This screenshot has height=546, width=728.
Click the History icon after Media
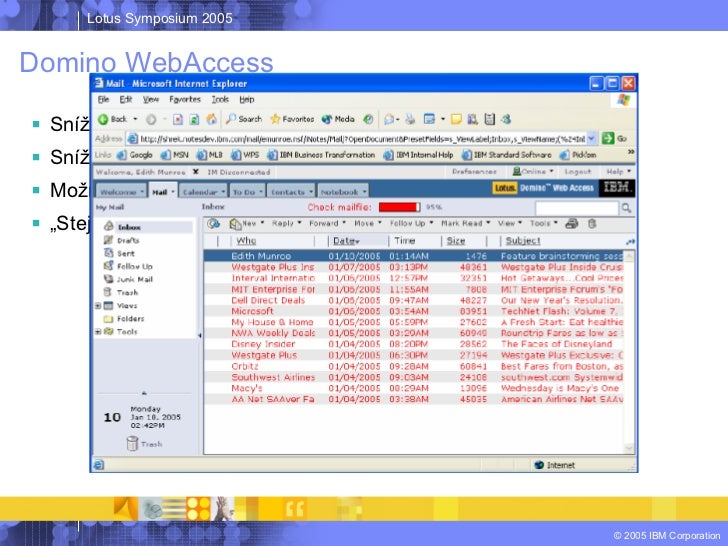369,119
